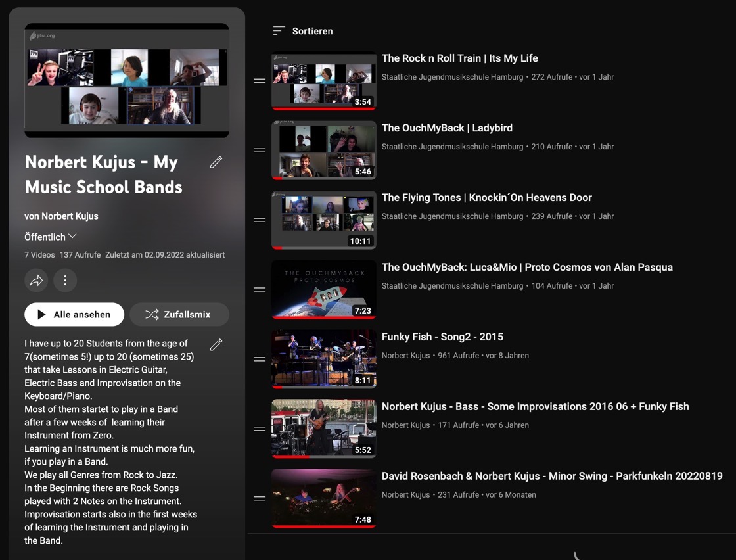Screen dimensions: 736x560
Task: Click drag handle beside Funky Fish video
Action: coord(260,360)
